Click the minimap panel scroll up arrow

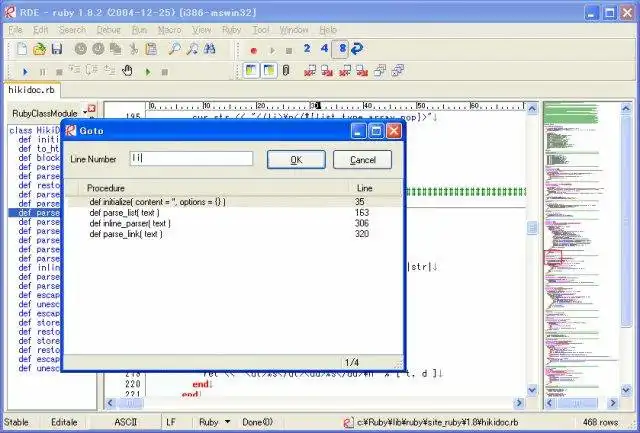[626, 109]
